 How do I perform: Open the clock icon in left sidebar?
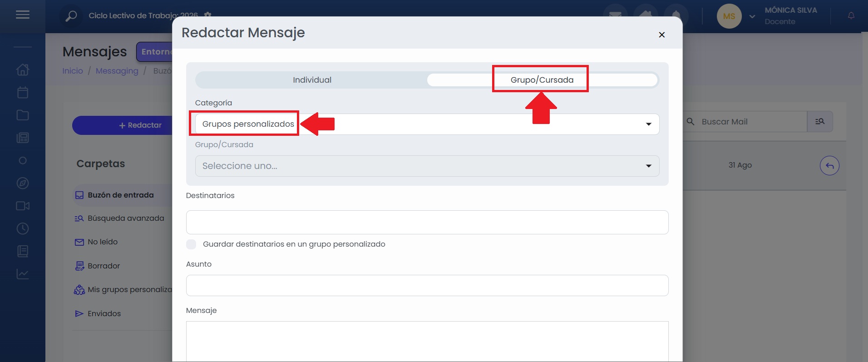[23, 228]
